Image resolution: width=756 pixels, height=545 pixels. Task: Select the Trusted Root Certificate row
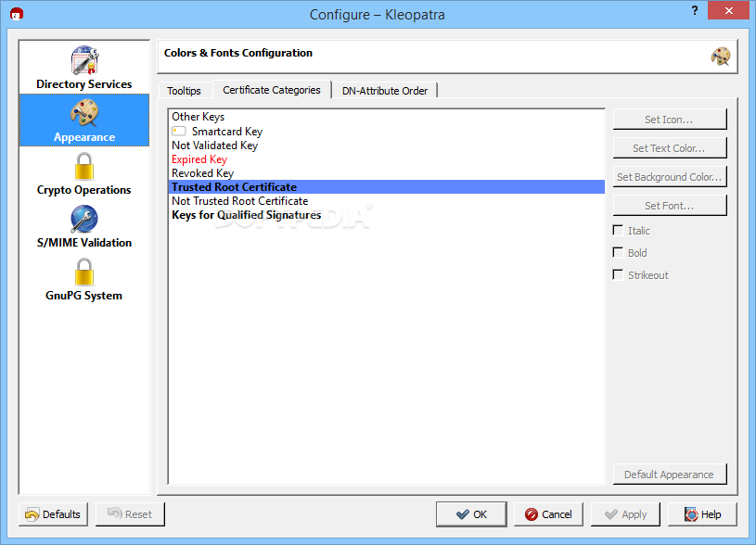[x=387, y=187]
